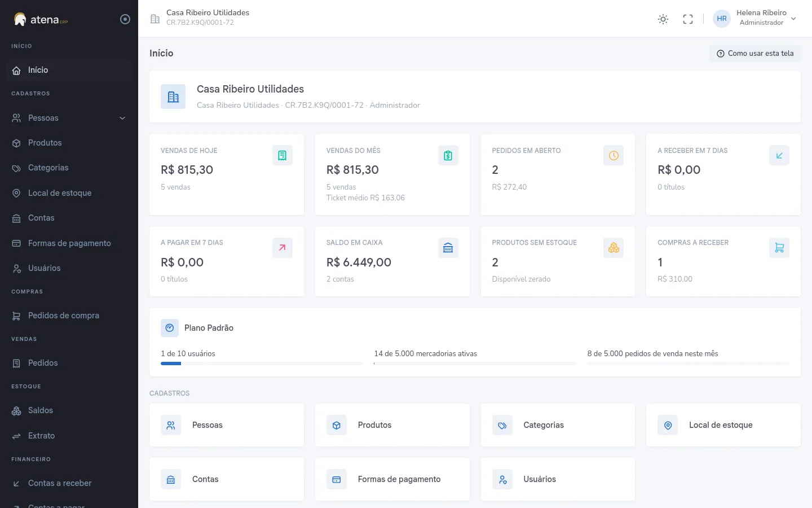
Task: Click the Pedidos em aberto clock icon
Action: [614, 155]
